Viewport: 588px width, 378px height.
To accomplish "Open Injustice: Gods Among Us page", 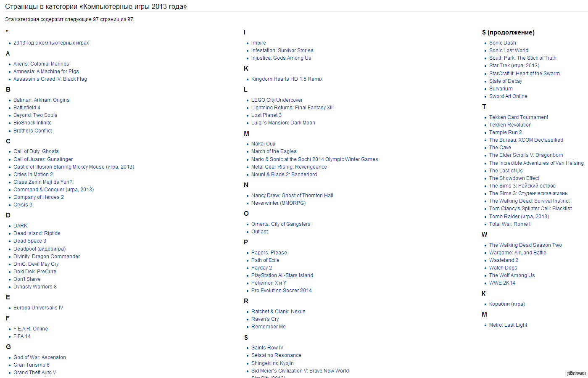I will 281,58.
